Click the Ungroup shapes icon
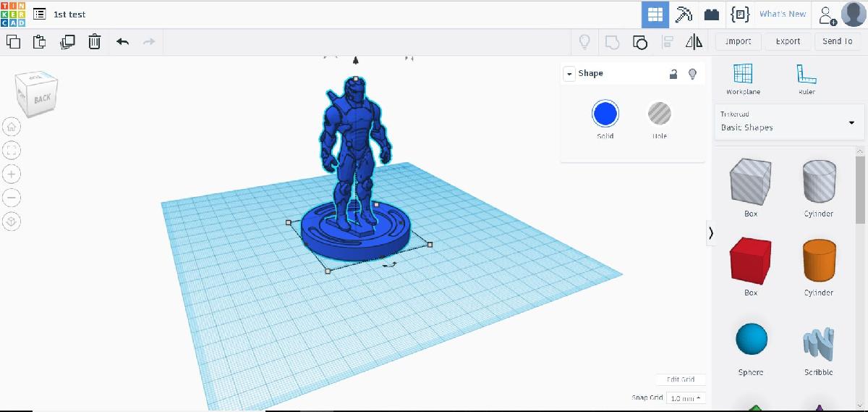 [x=639, y=42]
